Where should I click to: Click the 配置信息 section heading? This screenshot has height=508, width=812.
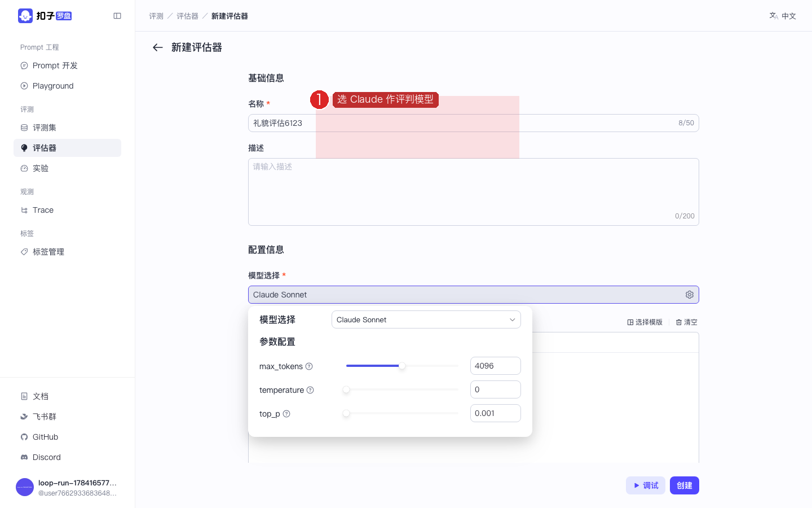[x=266, y=249]
